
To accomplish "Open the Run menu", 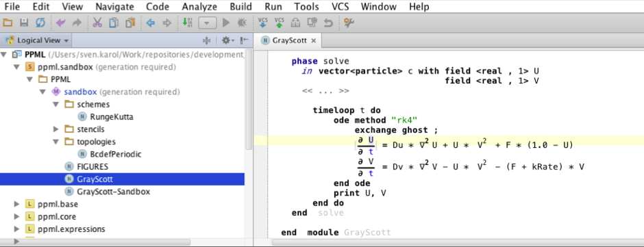I will [273, 7].
